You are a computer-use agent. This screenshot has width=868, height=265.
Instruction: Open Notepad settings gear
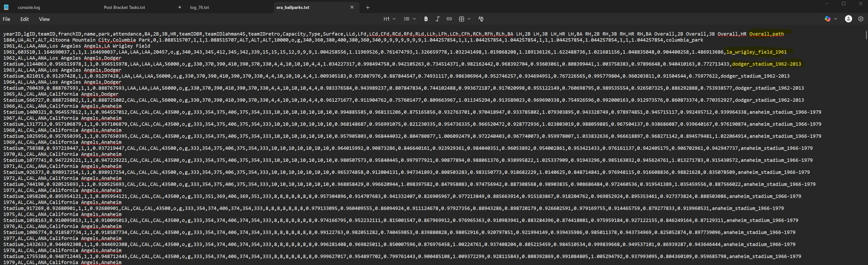pos(861,19)
